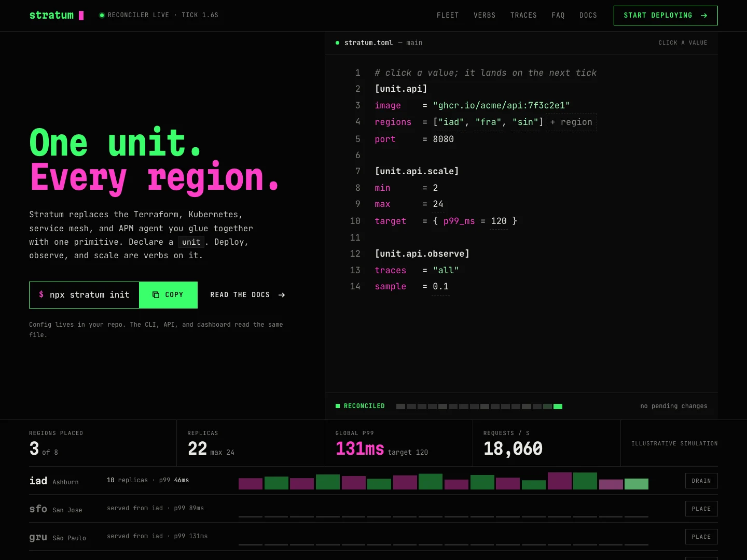Click the green RECONCILED status square

[338, 406]
